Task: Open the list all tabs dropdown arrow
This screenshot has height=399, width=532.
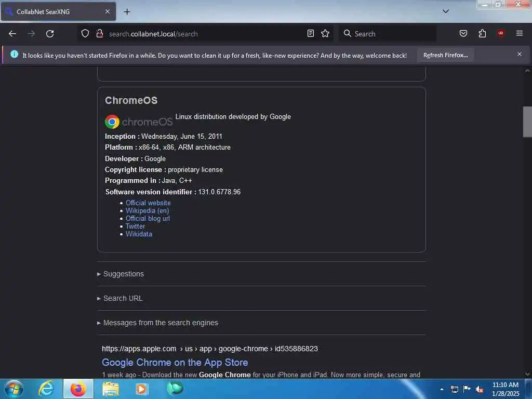Action: 446,11
